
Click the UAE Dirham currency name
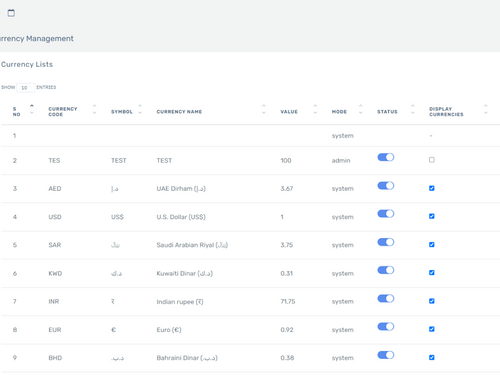click(181, 189)
